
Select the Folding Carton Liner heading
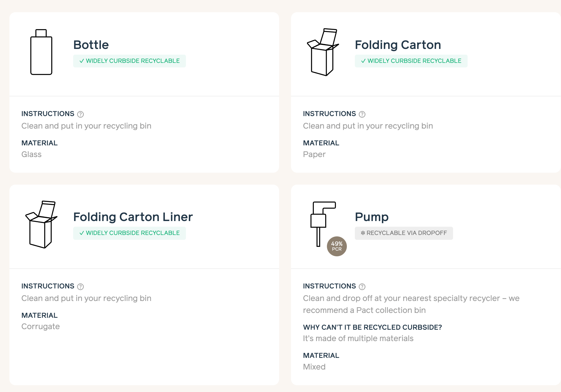[x=133, y=217]
